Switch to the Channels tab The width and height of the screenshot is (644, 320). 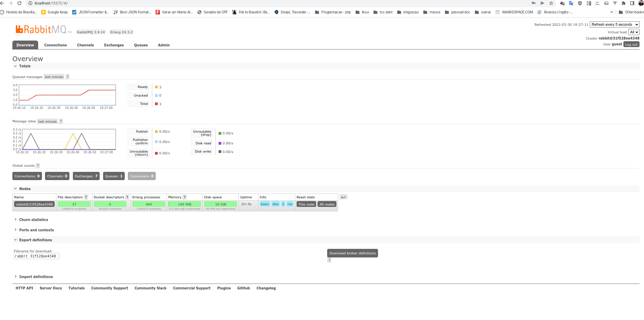point(85,45)
